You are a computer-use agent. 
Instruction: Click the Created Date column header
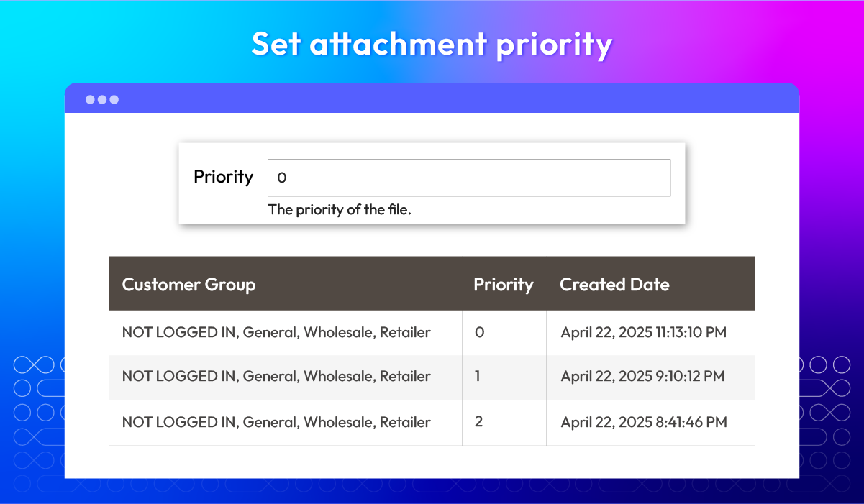coord(614,284)
